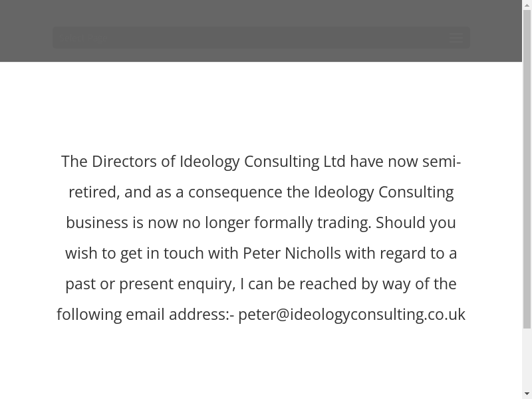The width and height of the screenshot is (532, 399).
Task: Click the scrollbar up arrow
Action: click(527, 5)
